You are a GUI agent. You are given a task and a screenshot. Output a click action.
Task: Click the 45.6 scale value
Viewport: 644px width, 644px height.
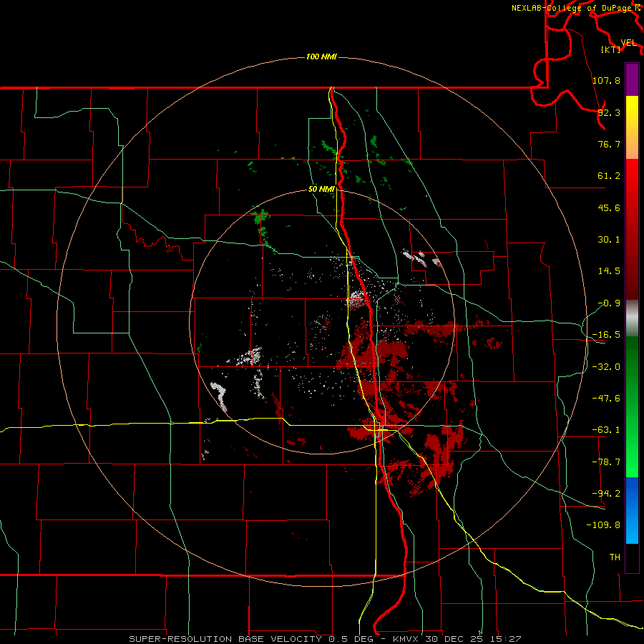coord(609,208)
